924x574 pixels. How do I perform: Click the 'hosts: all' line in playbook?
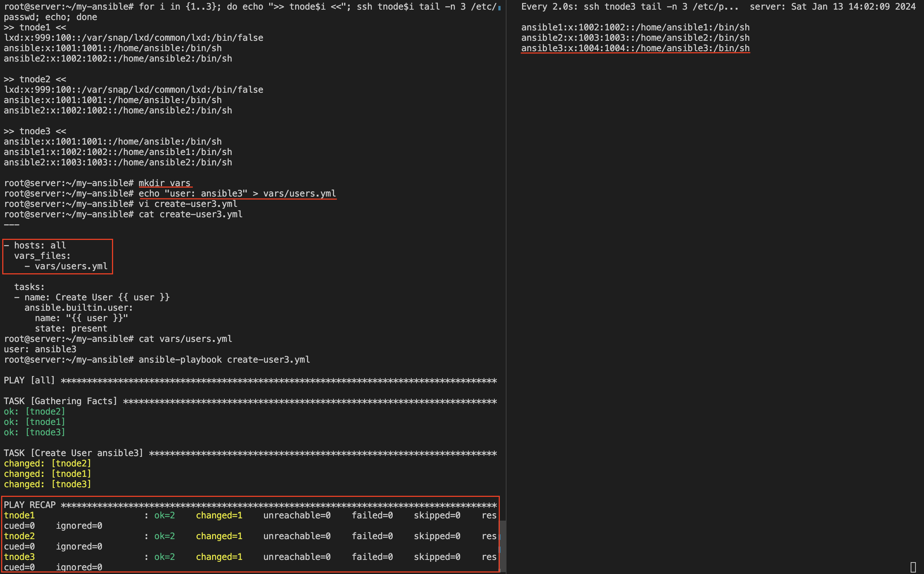tap(39, 245)
